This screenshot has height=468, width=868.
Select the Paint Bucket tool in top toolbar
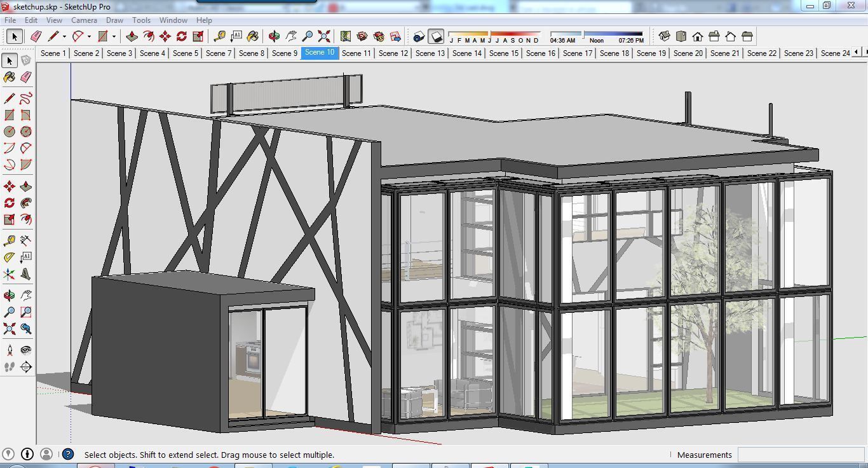coord(253,36)
